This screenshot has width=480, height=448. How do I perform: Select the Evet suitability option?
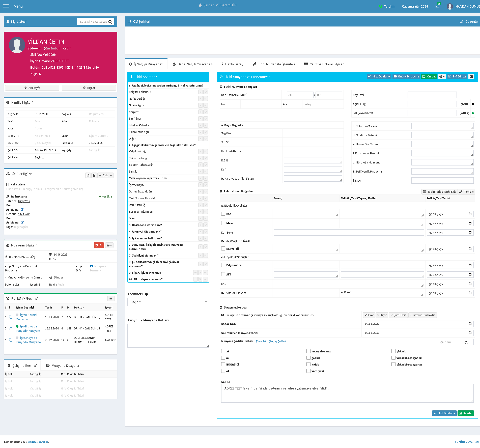369,315
